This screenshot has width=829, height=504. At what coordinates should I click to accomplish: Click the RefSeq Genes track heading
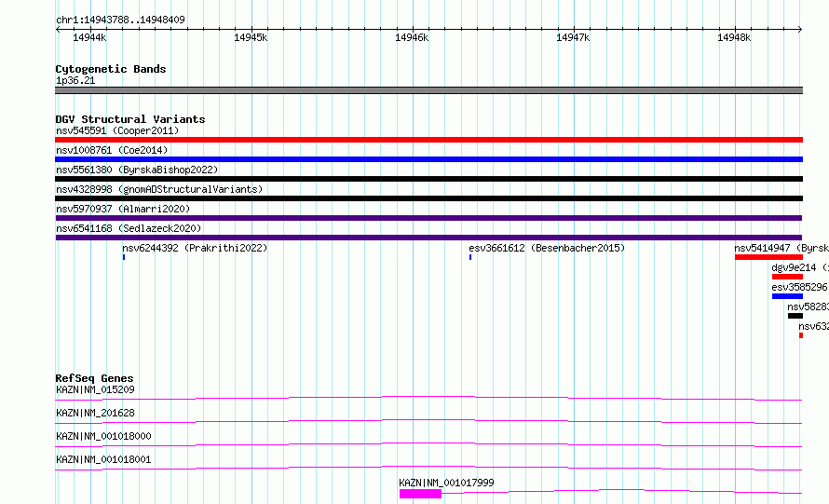[x=94, y=378]
